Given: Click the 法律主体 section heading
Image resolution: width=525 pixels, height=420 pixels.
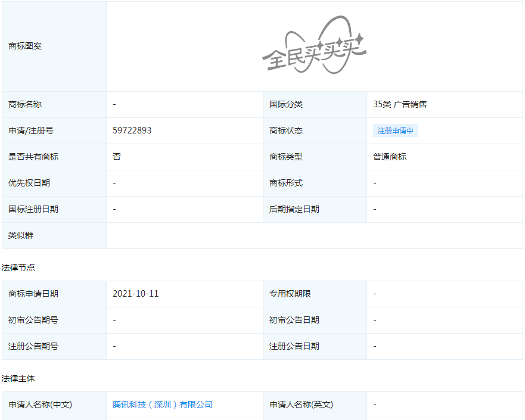Looking at the screenshot, I should tap(18, 378).
